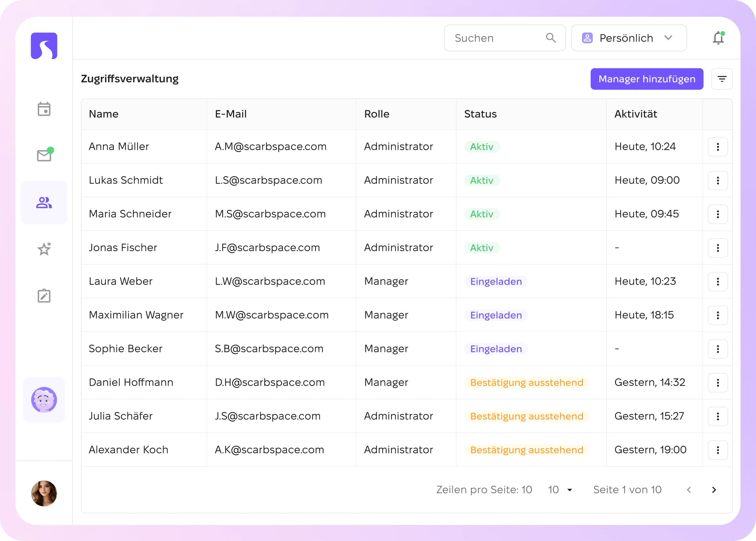Click Eingeladen badge for Laura Weber
This screenshot has width=756, height=541.
(x=496, y=281)
